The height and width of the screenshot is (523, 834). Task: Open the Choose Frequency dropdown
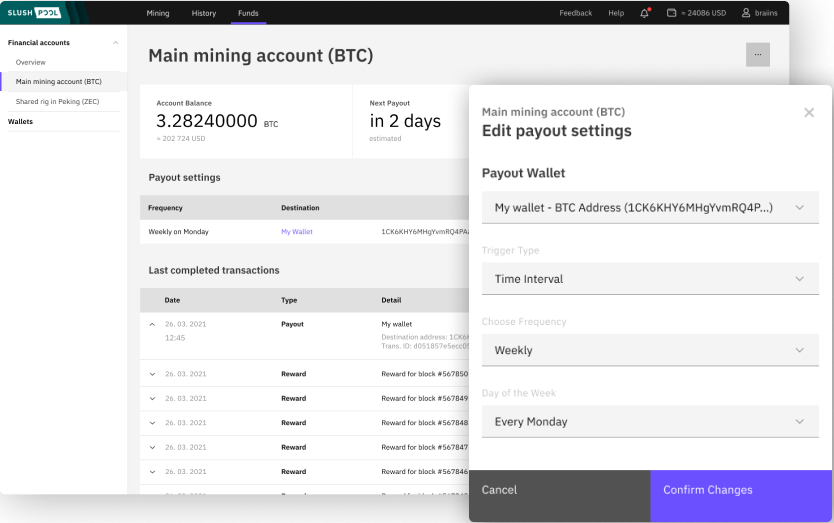pyautogui.click(x=650, y=350)
